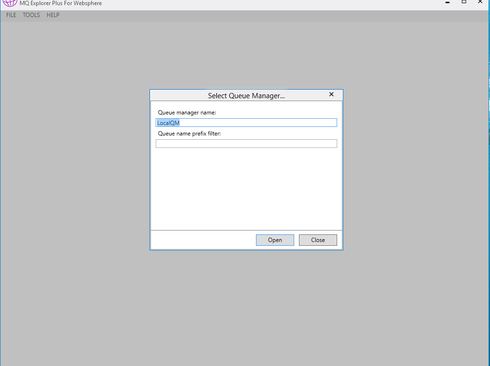Click the 'Queue name prefix filter:' label
The height and width of the screenshot is (366, 490).
tap(189, 134)
